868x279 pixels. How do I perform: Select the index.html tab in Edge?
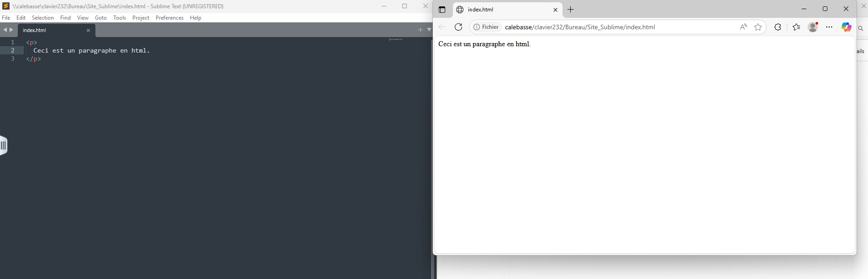(508, 10)
